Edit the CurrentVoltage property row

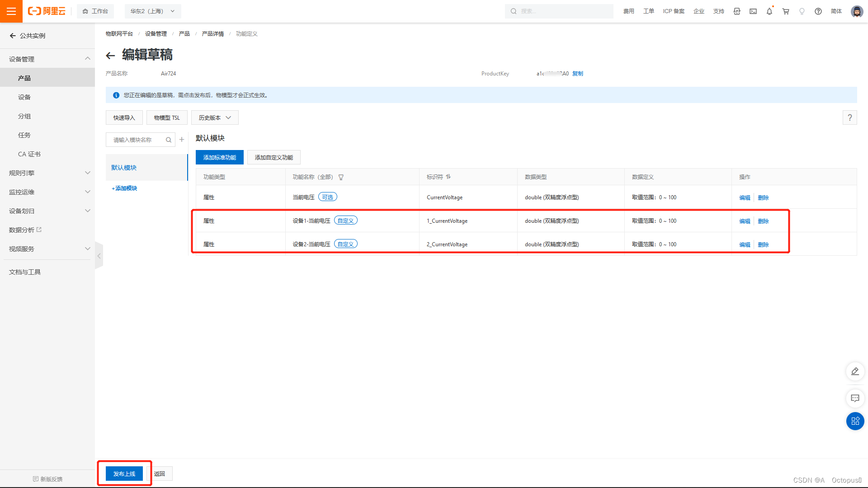[x=745, y=197]
